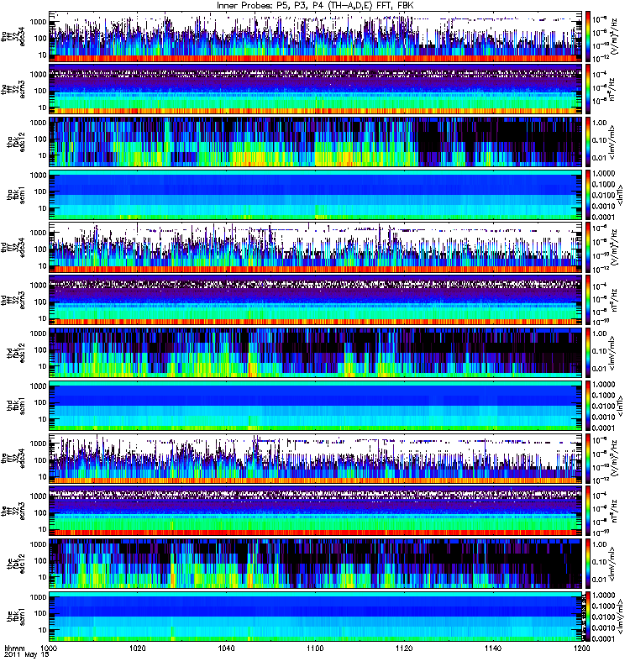Click the "0.0001" colorbar value of tha scm1
This screenshot has height=672, width=630.
(x=603, y=218)
